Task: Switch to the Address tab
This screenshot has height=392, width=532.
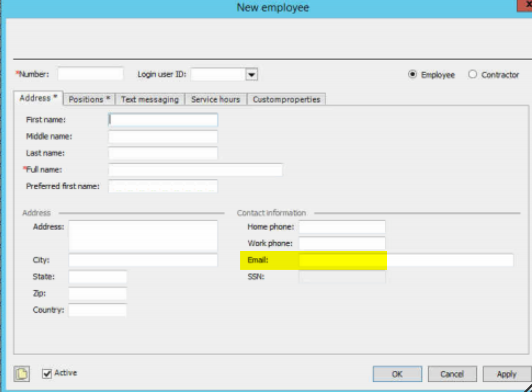Action: [39, 98]
